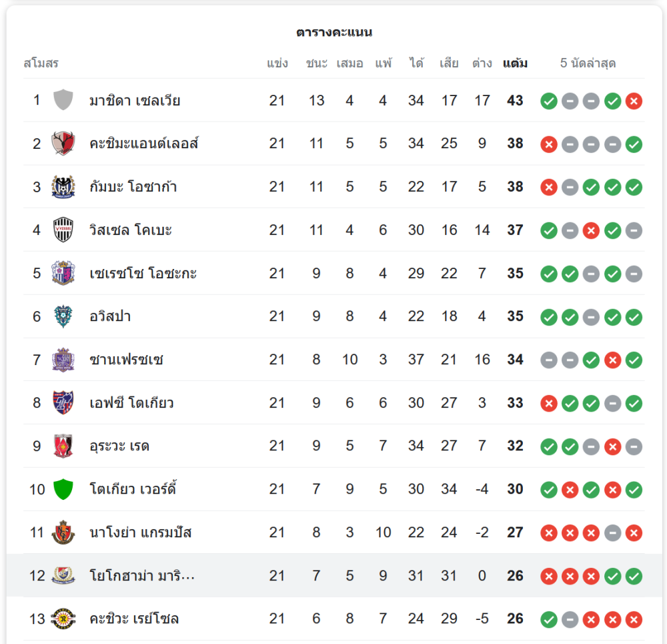Click the 5 นัดล่าสุด column header

point(588,63)
